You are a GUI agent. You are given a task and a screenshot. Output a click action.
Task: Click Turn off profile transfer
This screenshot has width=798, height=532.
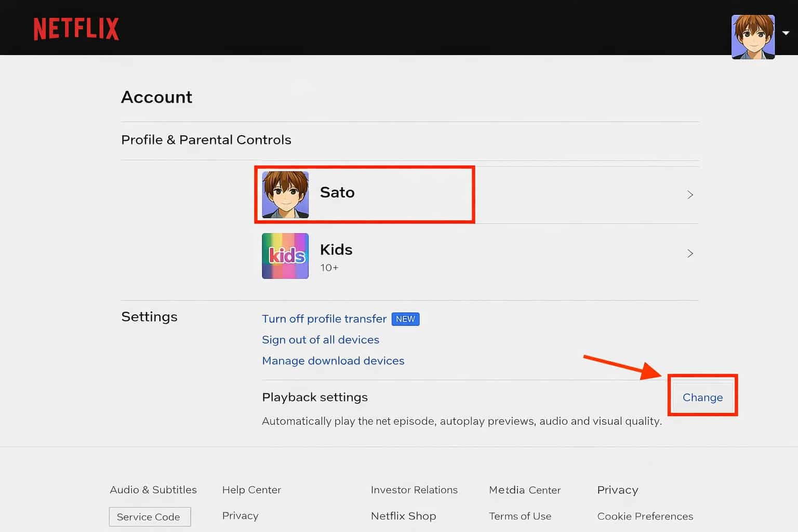click(x=324, y=318)
